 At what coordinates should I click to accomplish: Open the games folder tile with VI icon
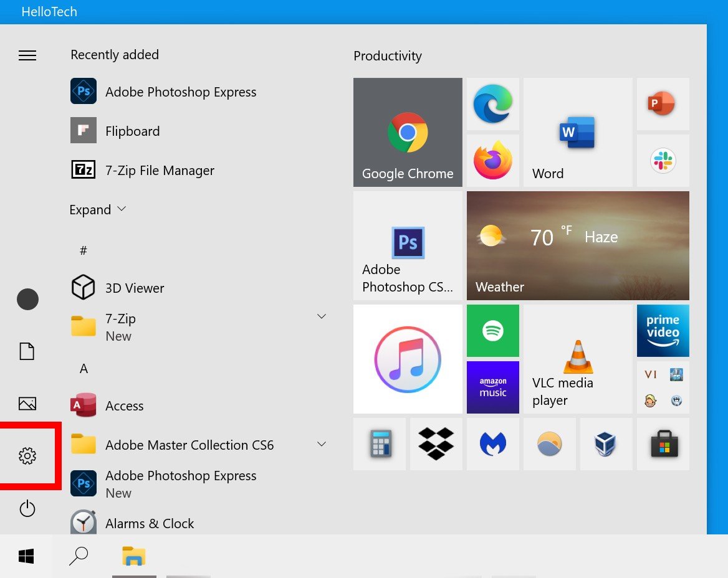tap(663, 387)
